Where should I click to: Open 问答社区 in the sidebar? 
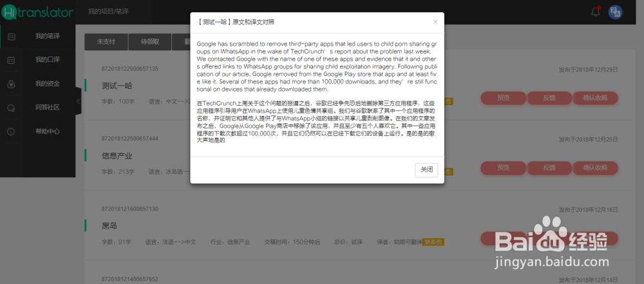(x=48, y=108)
